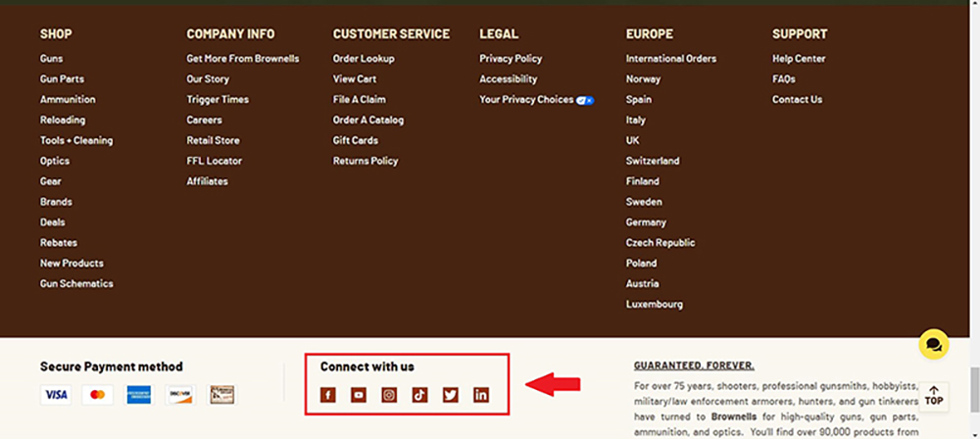Browse the Brands link
Image resolution: width=980 pixels, height=439 pixels.
pos(56,202)
